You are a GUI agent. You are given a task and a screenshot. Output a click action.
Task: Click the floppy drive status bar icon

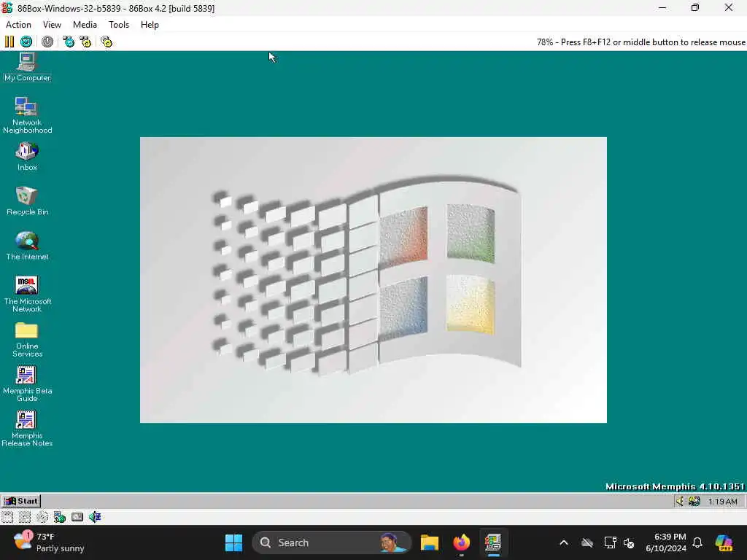coord(7,517)
